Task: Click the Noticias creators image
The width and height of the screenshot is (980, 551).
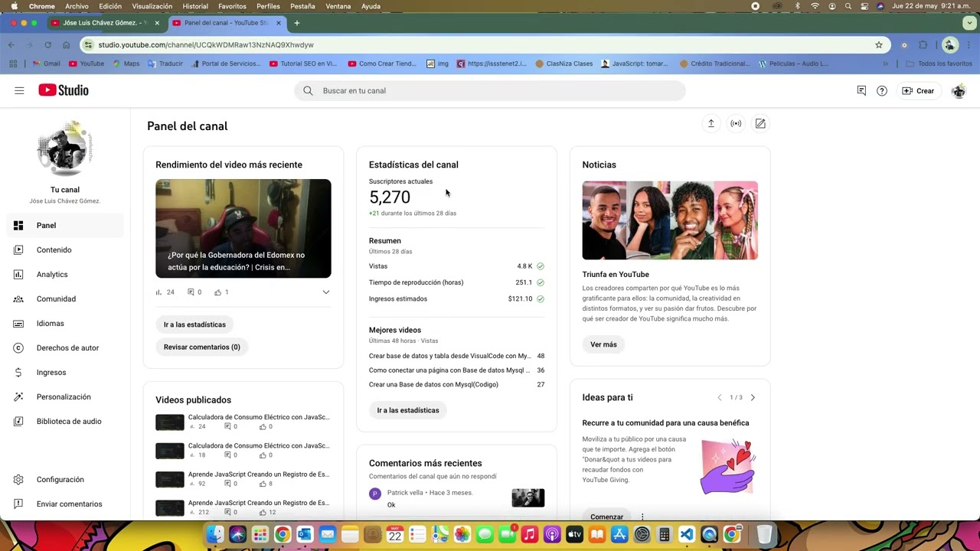Action: pyautogui.click(x=670, y=220)
